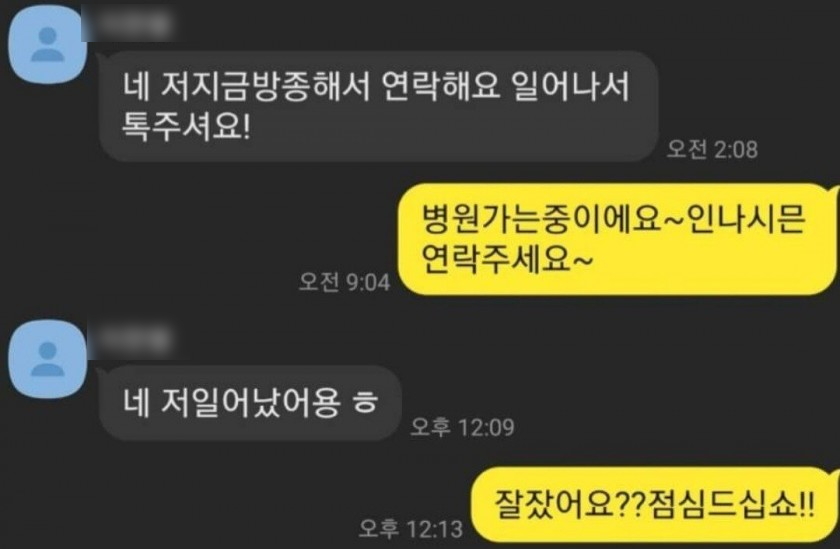Viewport: 840px width, 549px height.
Task: Click the "인나시믄" word in yellow bubble
Action: [x=746, y=219]
